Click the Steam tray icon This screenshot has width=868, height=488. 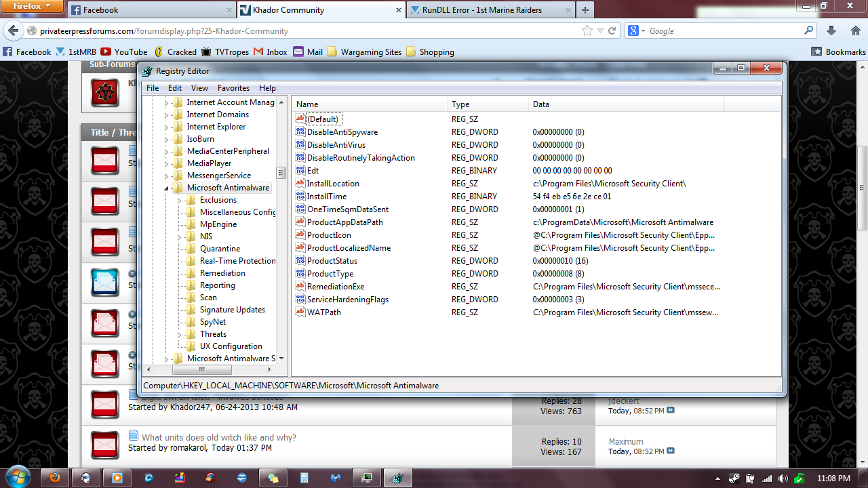click(x=735, y=478)
